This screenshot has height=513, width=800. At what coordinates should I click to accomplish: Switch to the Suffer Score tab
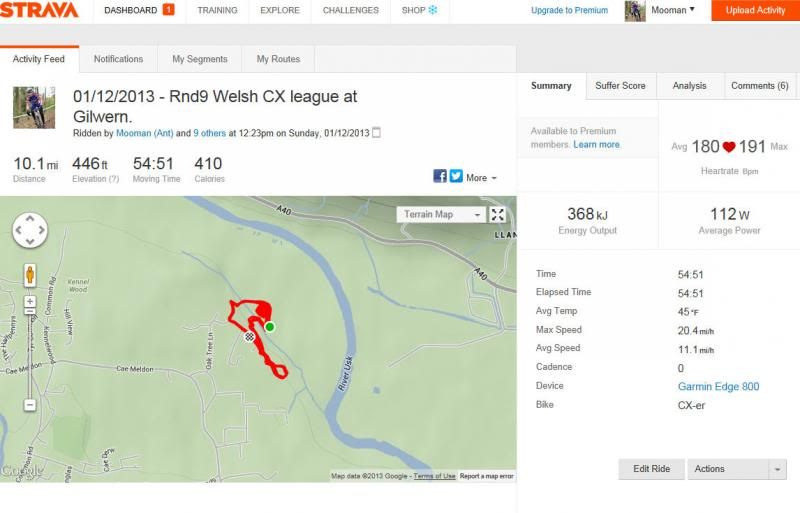(620, 86)
